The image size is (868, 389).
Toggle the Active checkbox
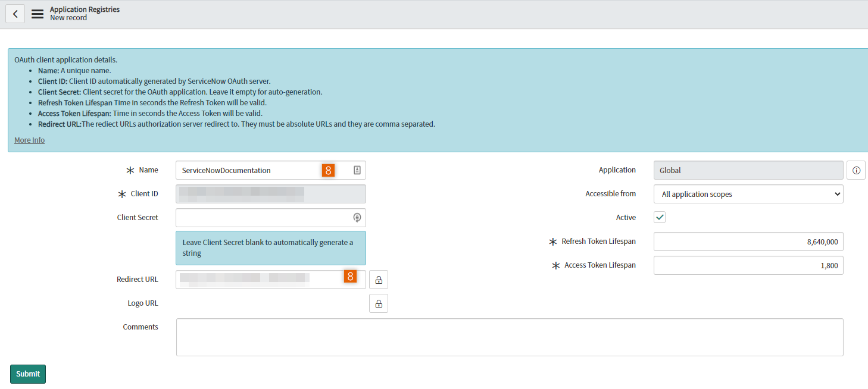660,218
